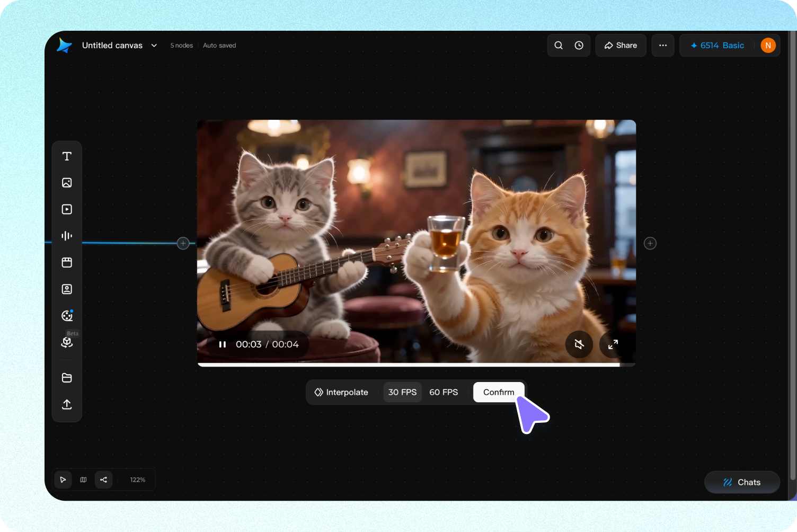Select the pointer cursor tool
The width and height of the screenshot is (797, 532).
click(x=63, y=480)
